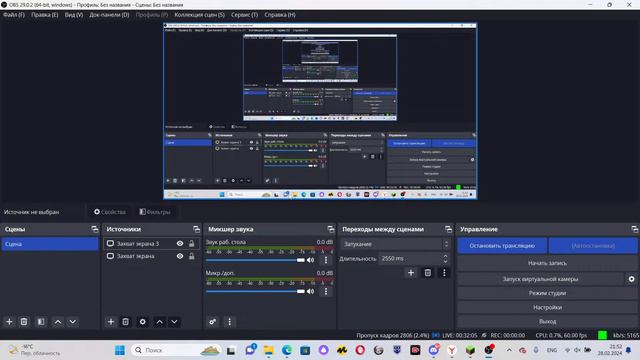Open Windows Start menu
Viewport: 640px width, 360px height.
point(120,350)
